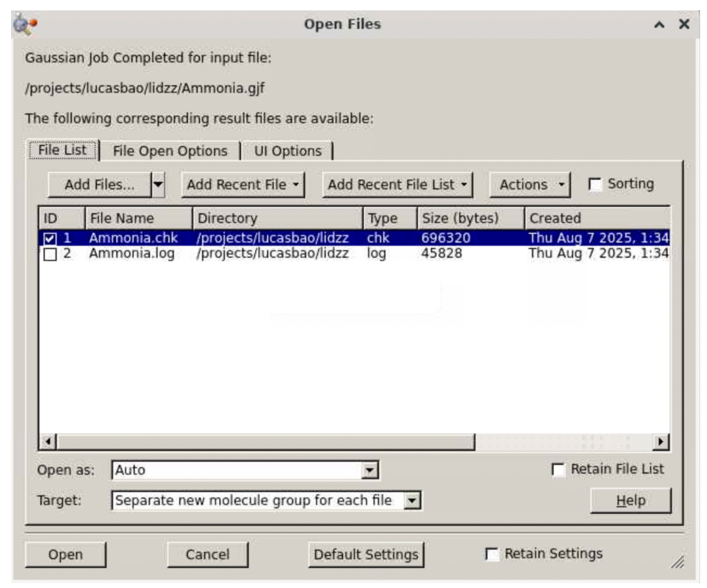The image size is (707, 588).
Task: Uncheck the Ammonia.chk file checkbox
Action: [x=50, y=239]
